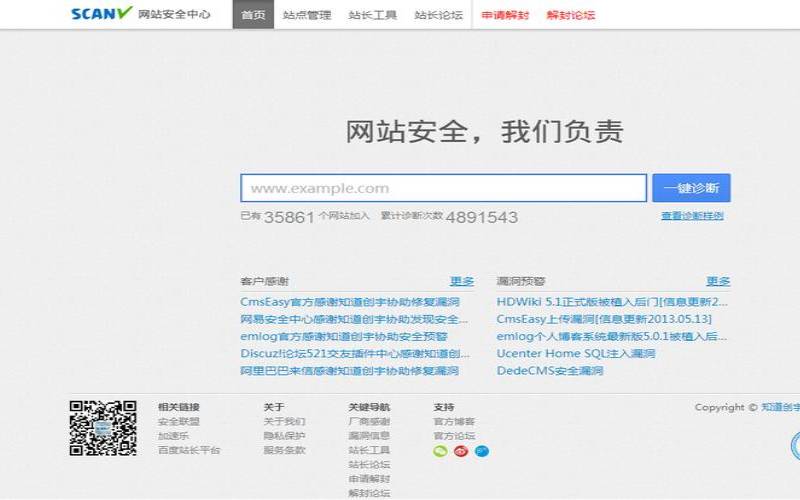Click the 客户感谢 section heading

click(x=264, y=281)
